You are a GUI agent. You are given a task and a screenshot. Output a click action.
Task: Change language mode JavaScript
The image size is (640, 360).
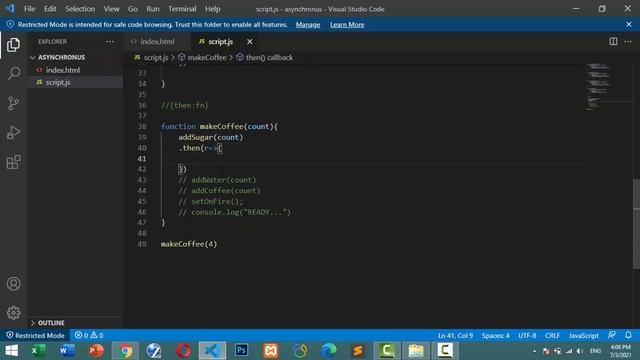tap(584, 336)
